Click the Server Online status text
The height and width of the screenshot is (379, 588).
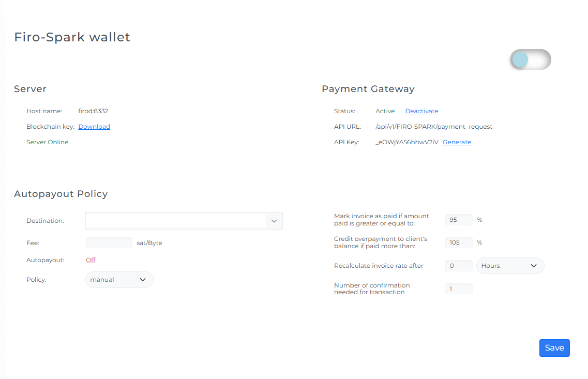pos(47,142)
